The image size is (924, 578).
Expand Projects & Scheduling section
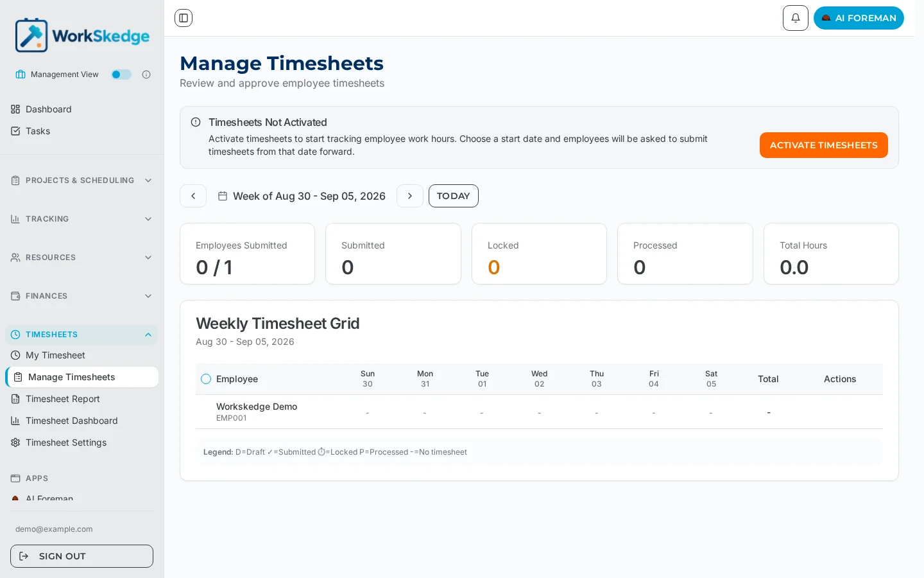[82, 180]
